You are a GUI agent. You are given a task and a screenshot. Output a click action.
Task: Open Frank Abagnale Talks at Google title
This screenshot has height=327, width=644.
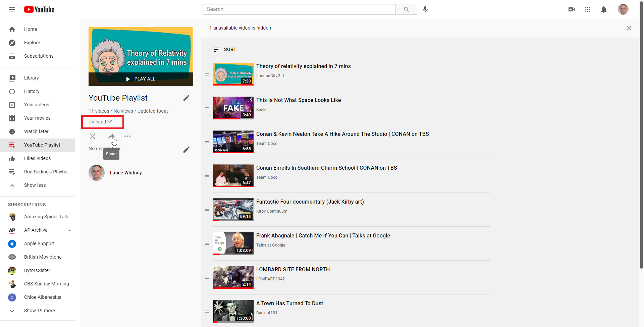tap(323, 235)
